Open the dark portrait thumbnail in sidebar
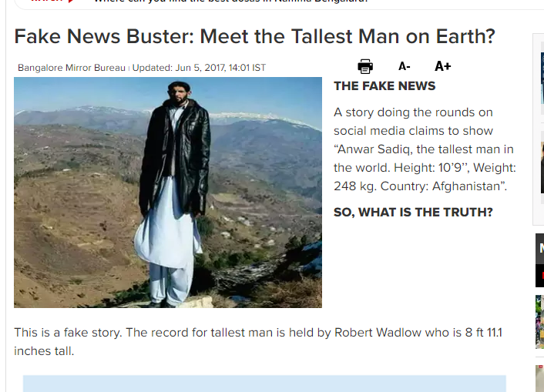Image resolution: width=544 pixels, height=392 pixels. [542, 167]
